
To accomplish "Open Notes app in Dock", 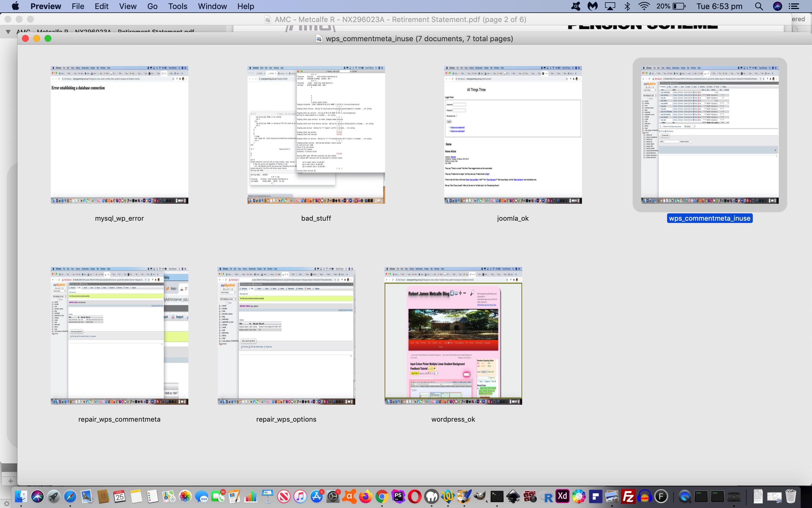I will click(x=136, y=496).
